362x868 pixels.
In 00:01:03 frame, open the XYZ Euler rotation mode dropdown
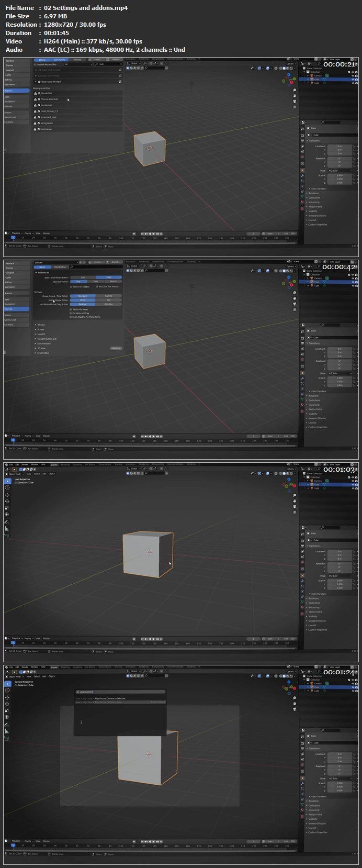coord(340,576)
